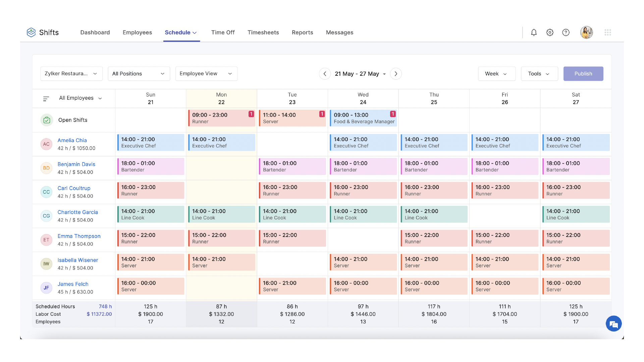644x362 pixels.
Task: Open the Reports section
Action: pos(302,32)
